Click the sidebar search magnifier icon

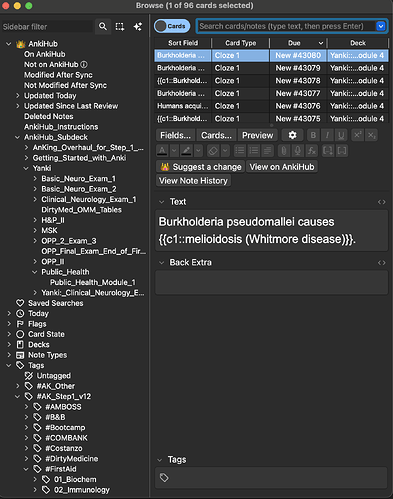click(103, 26)
